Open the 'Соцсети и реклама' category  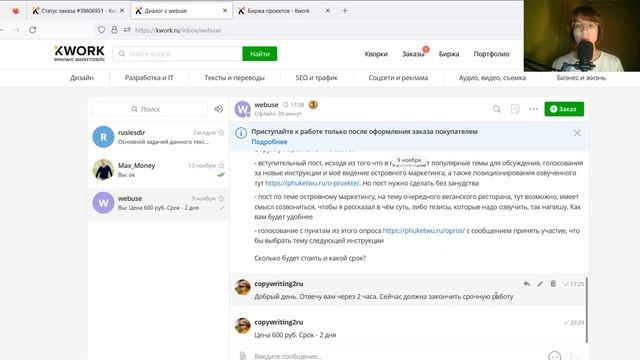398,78
